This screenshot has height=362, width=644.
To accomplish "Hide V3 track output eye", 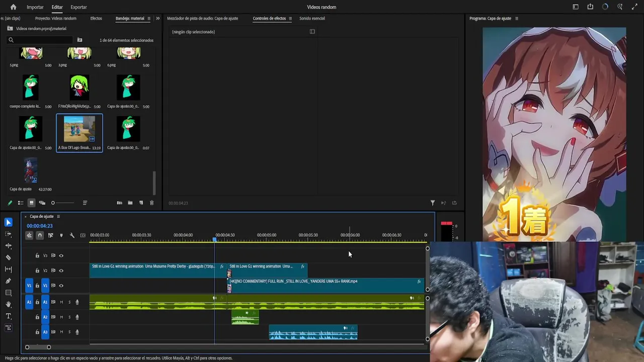I will [x=61, y=255].
